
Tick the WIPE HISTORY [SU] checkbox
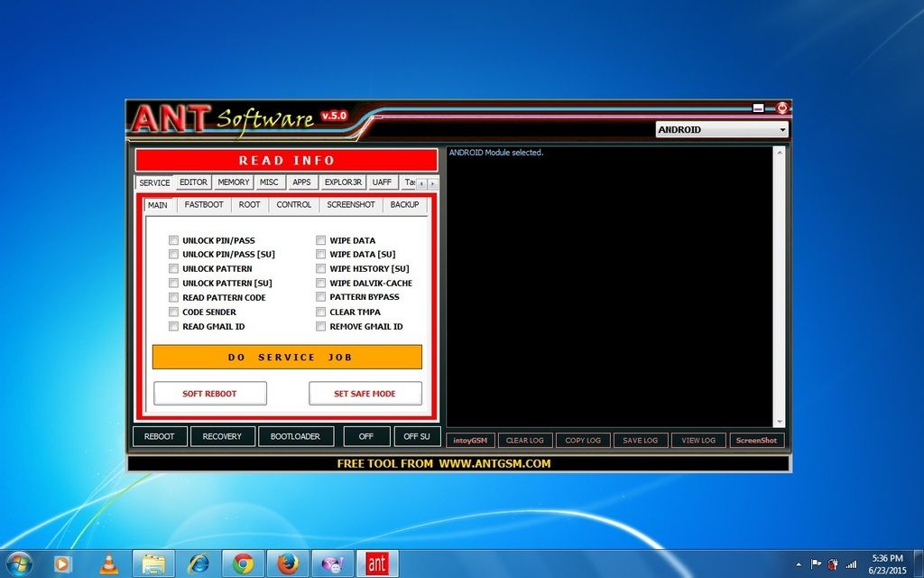pyautogui.click(x=320, y=268)
